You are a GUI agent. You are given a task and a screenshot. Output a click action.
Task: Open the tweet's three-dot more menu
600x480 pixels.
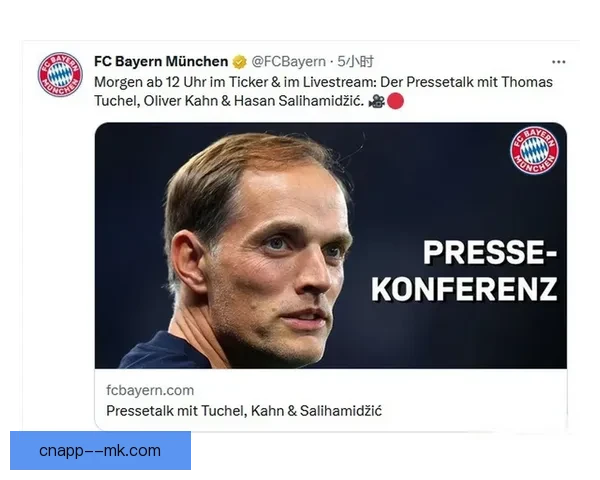[559, 62]
